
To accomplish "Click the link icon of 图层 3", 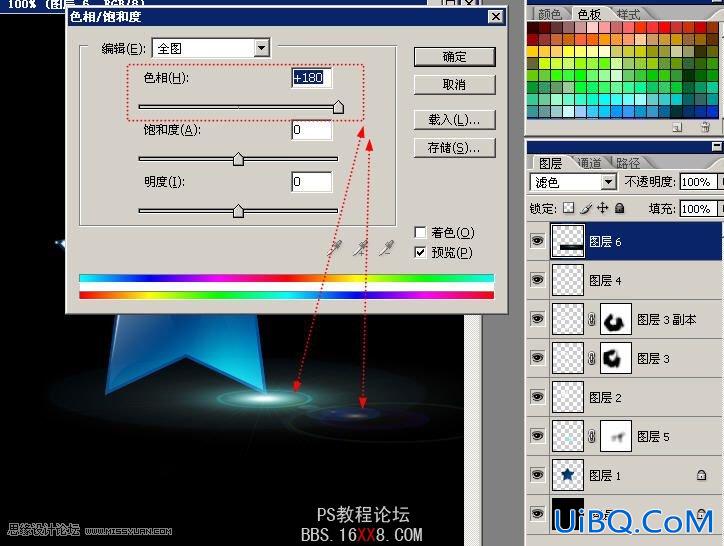I will (591, 358).
